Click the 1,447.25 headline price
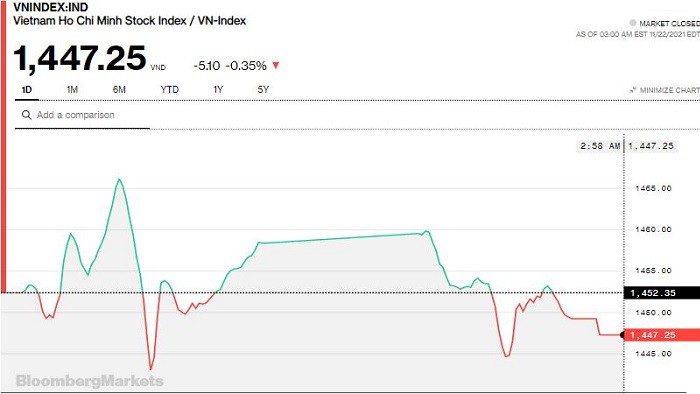 pos(80,58)
